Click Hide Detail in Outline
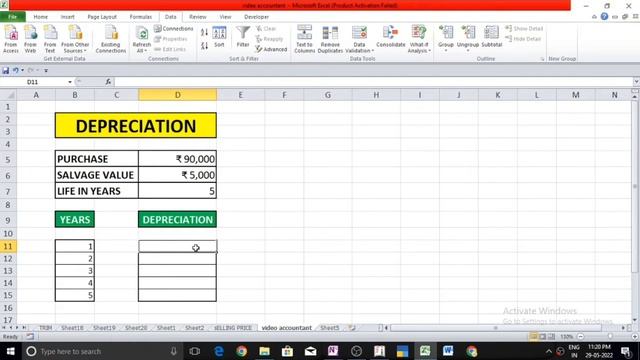Viewport: 640px width, 360px height. [523, 39]
